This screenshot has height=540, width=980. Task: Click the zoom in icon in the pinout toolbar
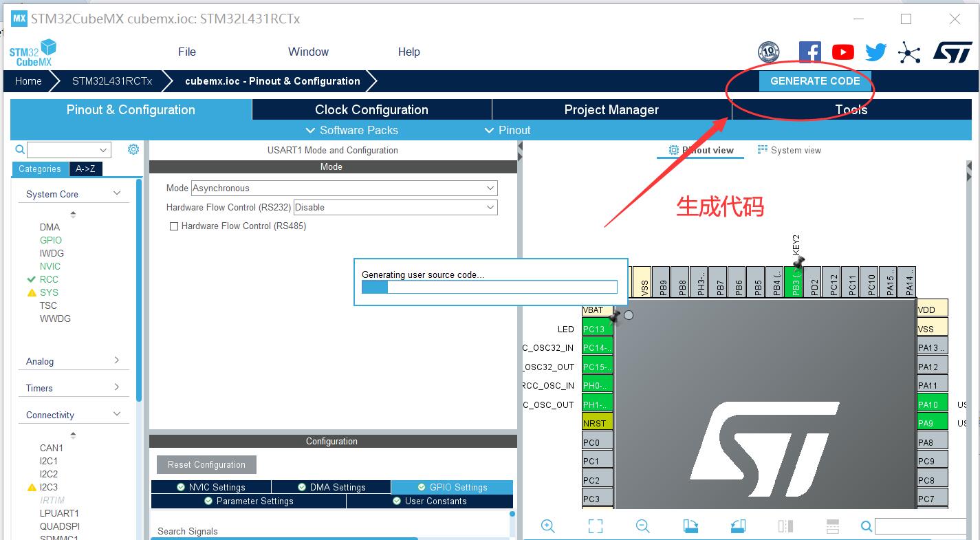(548, 526)
